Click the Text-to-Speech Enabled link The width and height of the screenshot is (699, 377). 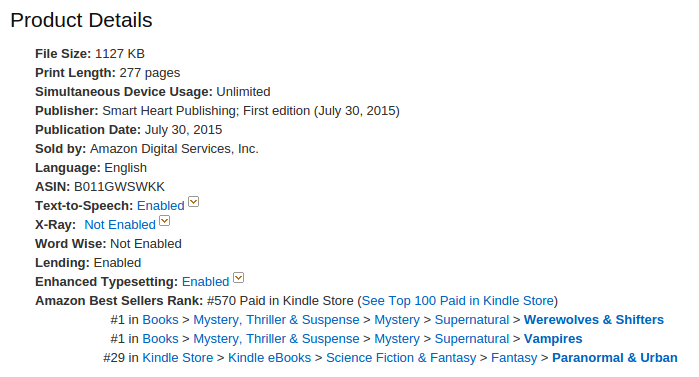click(160, 206)
